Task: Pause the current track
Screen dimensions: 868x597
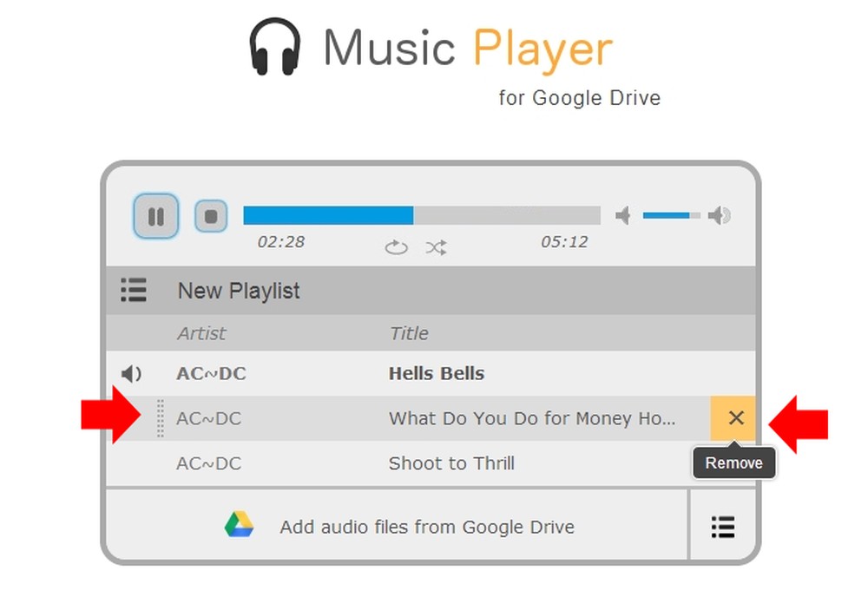Action: 155,217
